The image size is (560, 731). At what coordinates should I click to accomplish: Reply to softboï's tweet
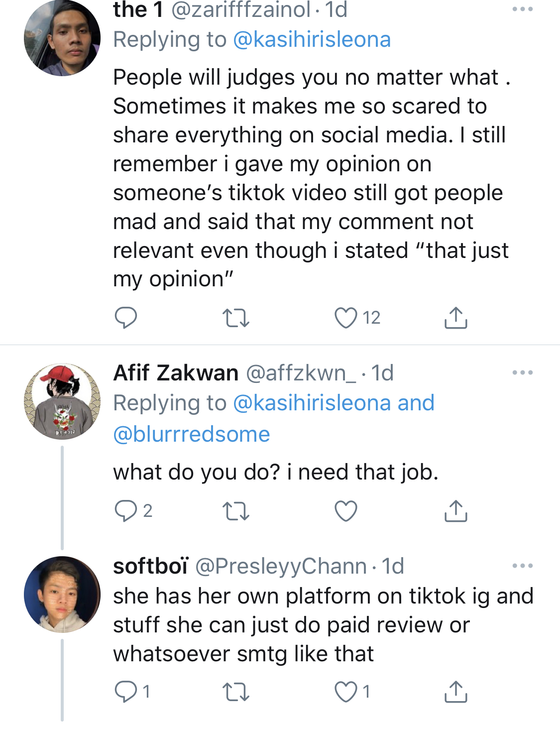[125, 692]
